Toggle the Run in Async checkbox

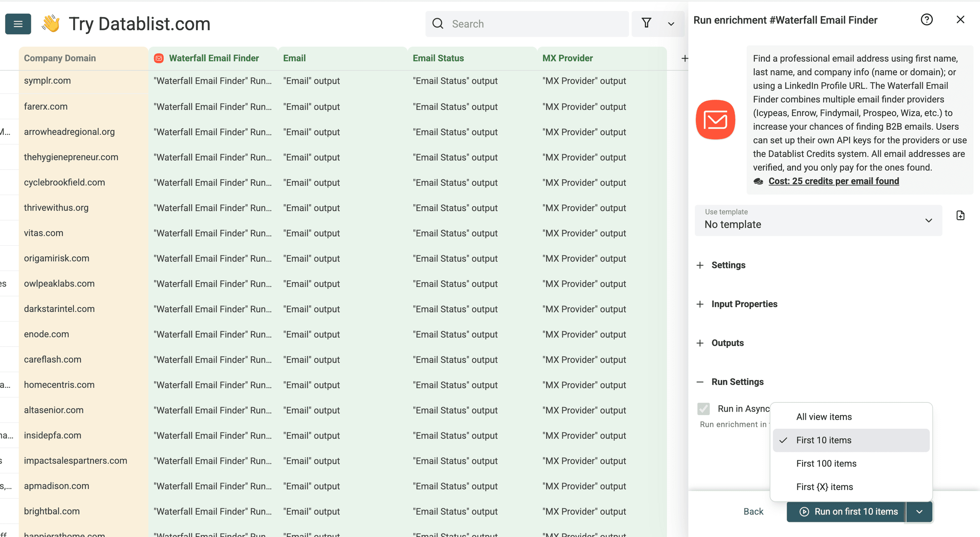(703, 409)
